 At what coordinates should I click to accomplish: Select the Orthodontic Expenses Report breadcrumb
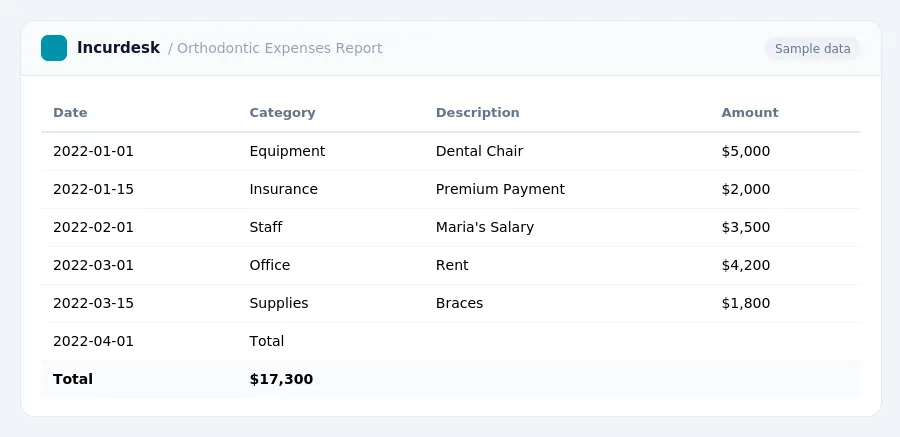(x=280, y=48)
